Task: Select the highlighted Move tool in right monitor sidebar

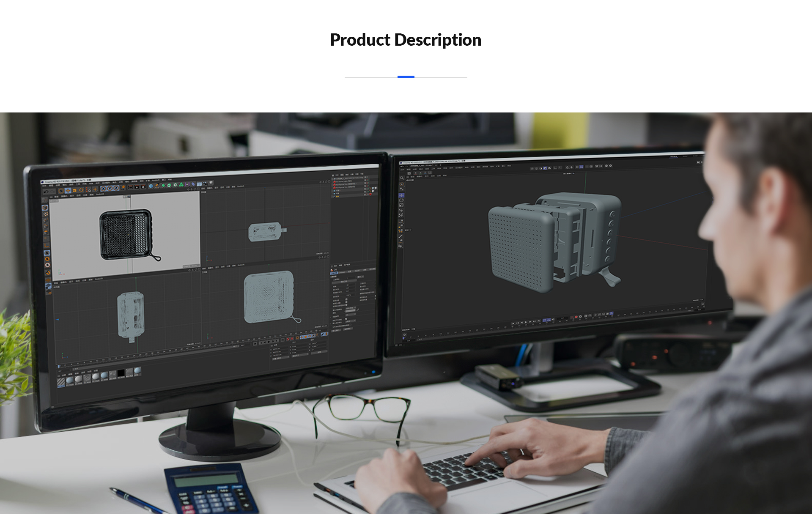Action: click(x=401, y=195)
